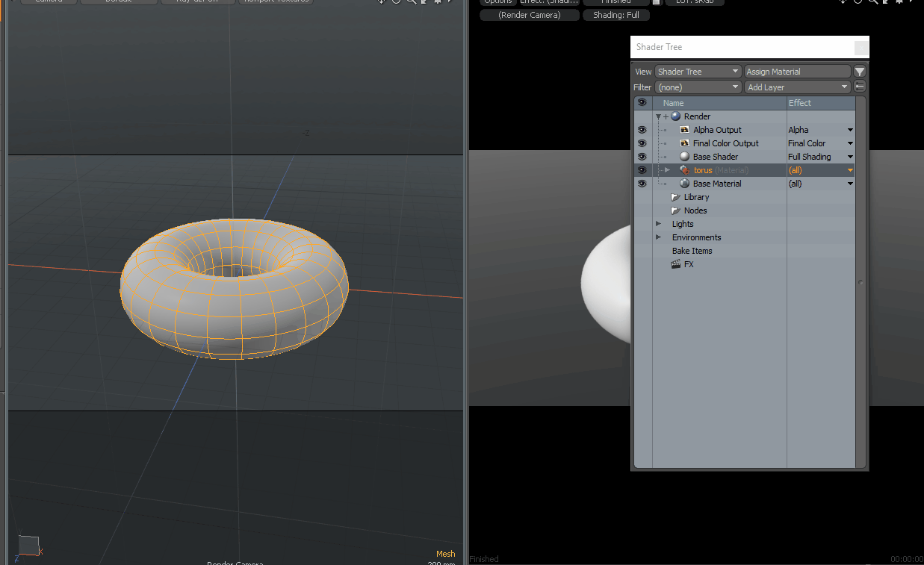Image resolution: width=924 pixels, height=565 pixels.
Task: Select the Bake Items row
Action: coord(744,251)
